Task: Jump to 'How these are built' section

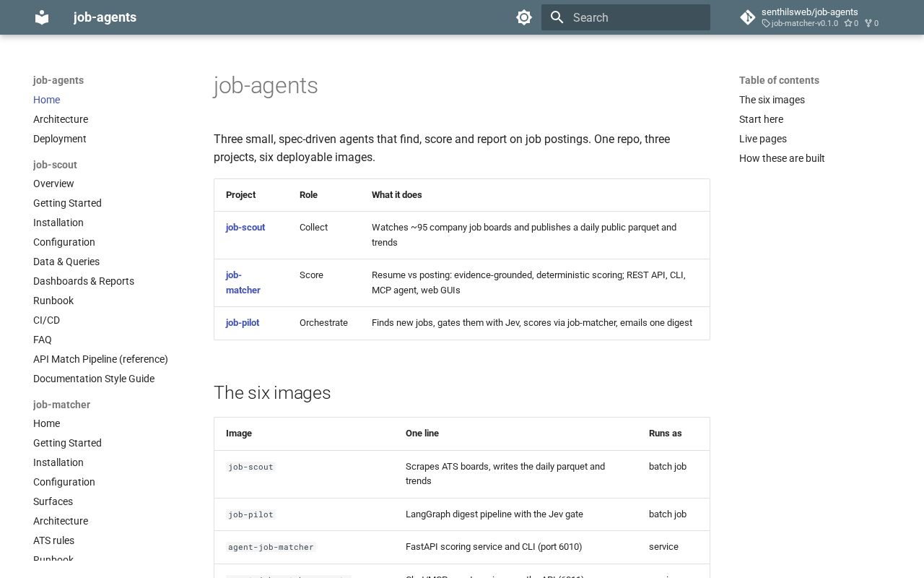Action: 782,158
